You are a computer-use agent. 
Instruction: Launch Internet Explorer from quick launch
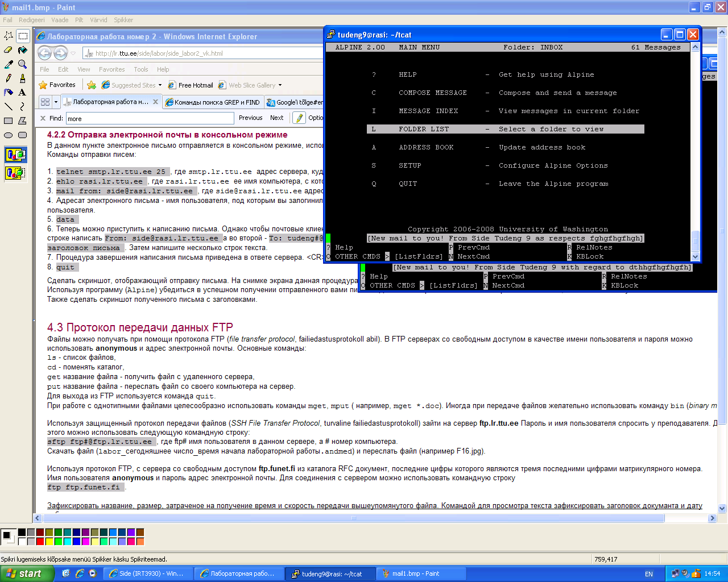click(x=80, y=573)
